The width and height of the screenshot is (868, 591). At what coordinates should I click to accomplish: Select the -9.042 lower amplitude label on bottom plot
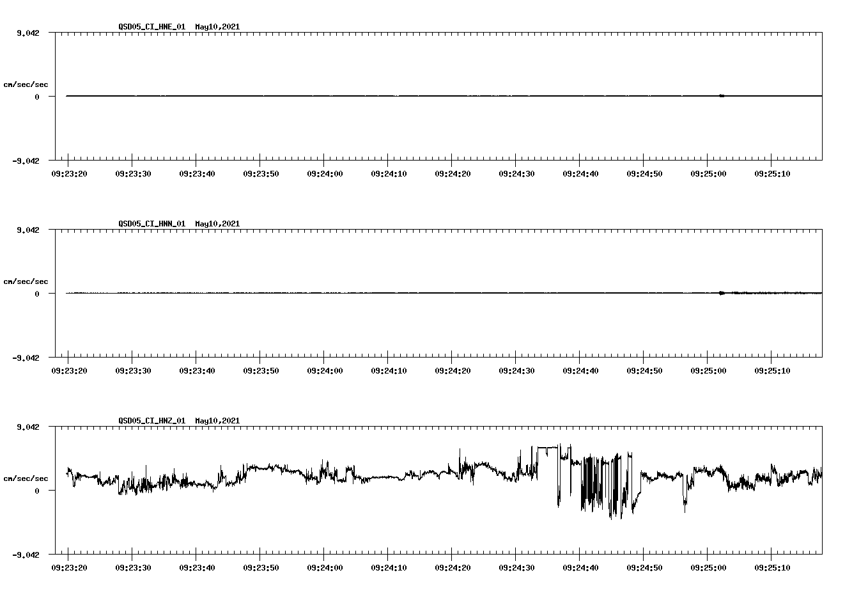[27, 555]
